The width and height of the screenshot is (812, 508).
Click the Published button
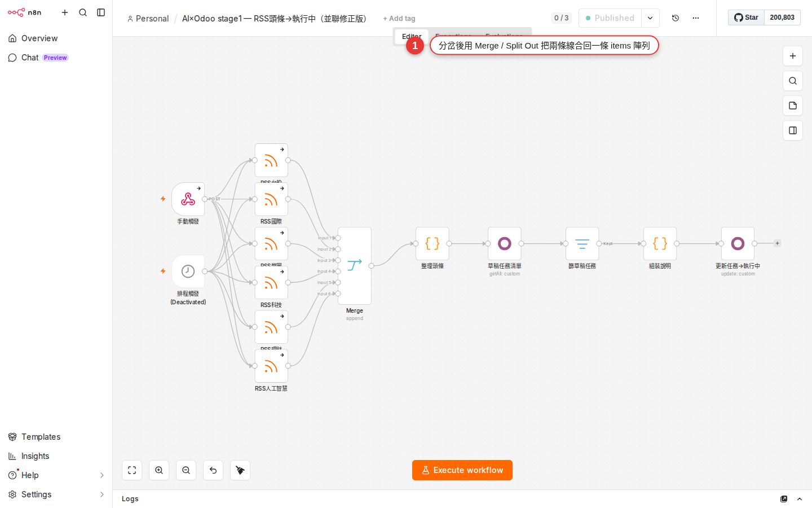tap(610, 18)
